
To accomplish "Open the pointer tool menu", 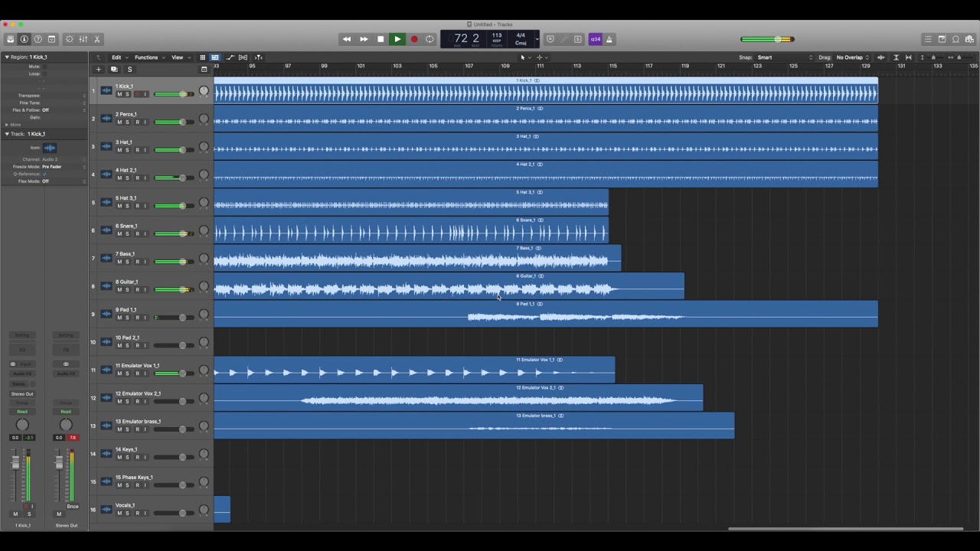I will pyautogui.click(x=524, y=57).
